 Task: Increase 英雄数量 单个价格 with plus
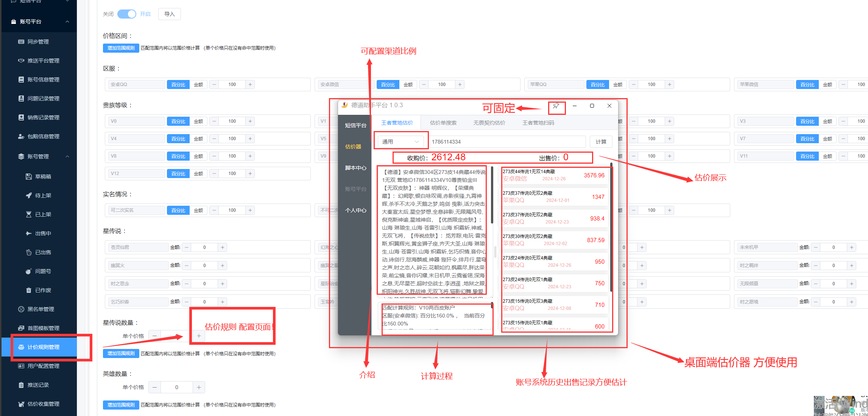click(x=199, y=387)
